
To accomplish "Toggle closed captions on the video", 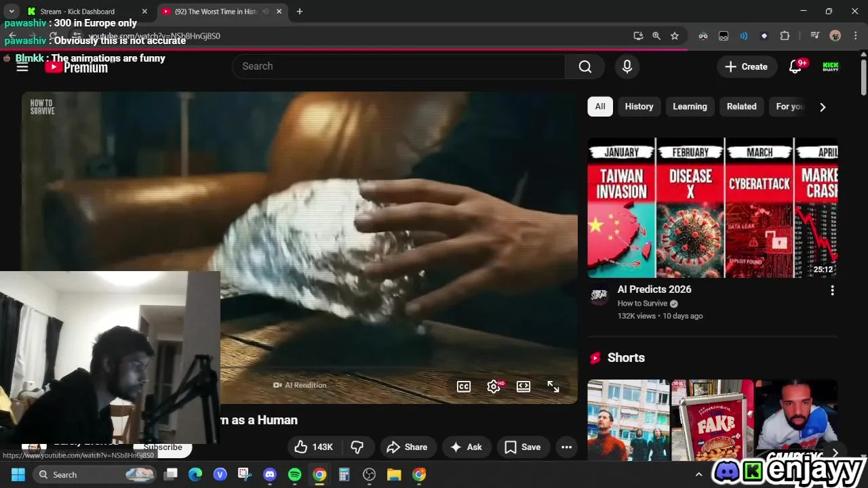I will pyautogui.click(x=464, y=386).
